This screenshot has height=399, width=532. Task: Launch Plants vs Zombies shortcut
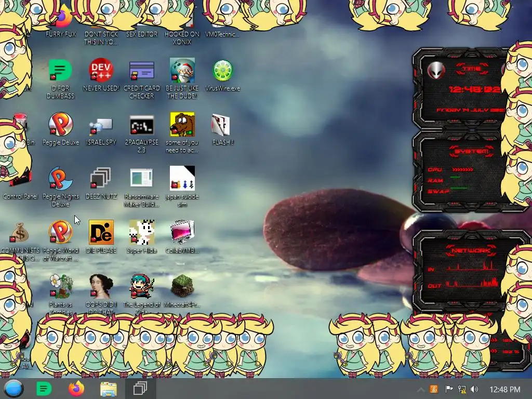point(60,286)
